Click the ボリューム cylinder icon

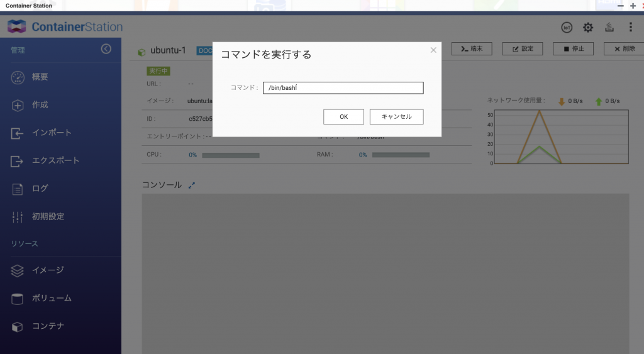[17, 299]
